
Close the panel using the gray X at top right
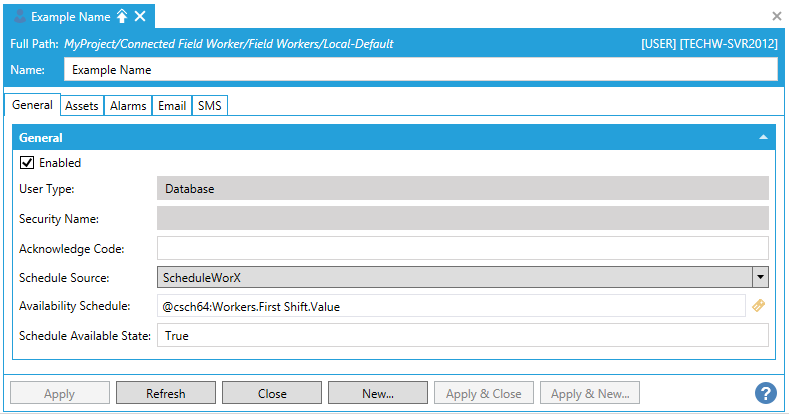click(777, 16)
